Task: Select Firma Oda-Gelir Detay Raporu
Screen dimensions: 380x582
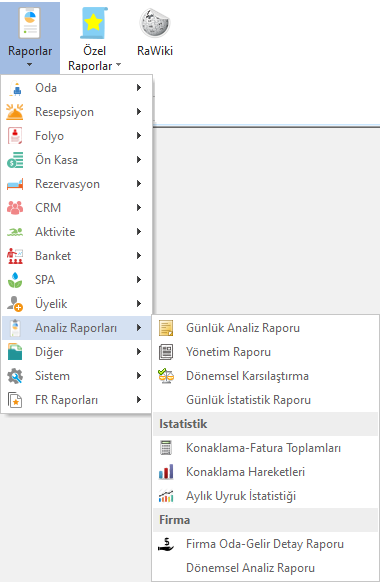Action: [x=266, y=544]
